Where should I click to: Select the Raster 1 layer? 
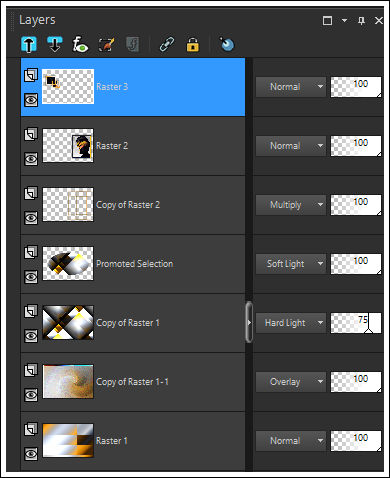(133, 441)
